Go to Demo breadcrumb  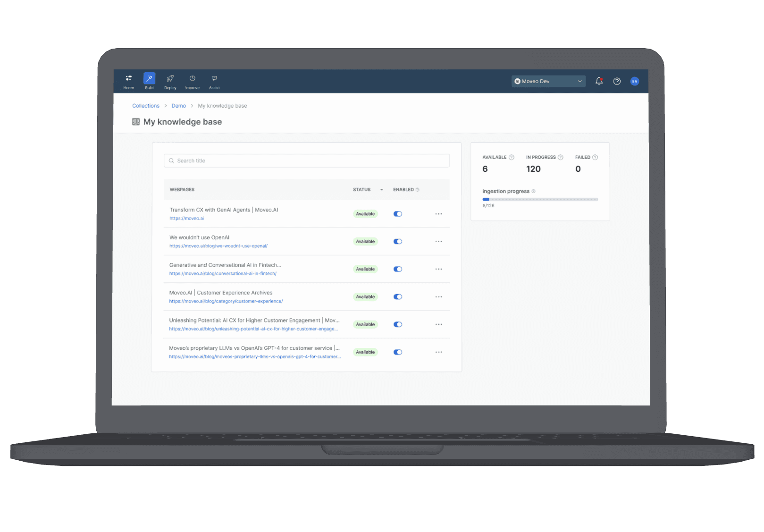[x=178, y=106]
